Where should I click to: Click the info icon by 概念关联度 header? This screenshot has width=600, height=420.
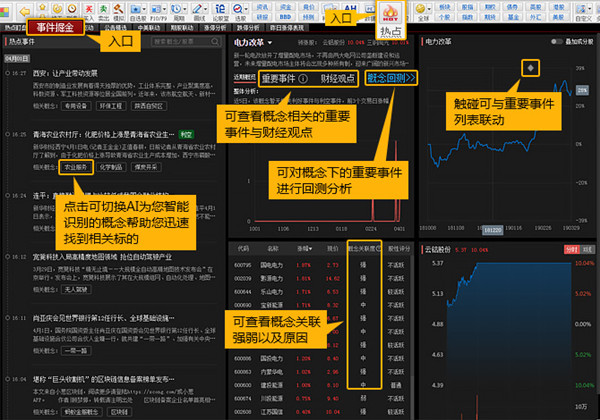[x=378, y=249]
